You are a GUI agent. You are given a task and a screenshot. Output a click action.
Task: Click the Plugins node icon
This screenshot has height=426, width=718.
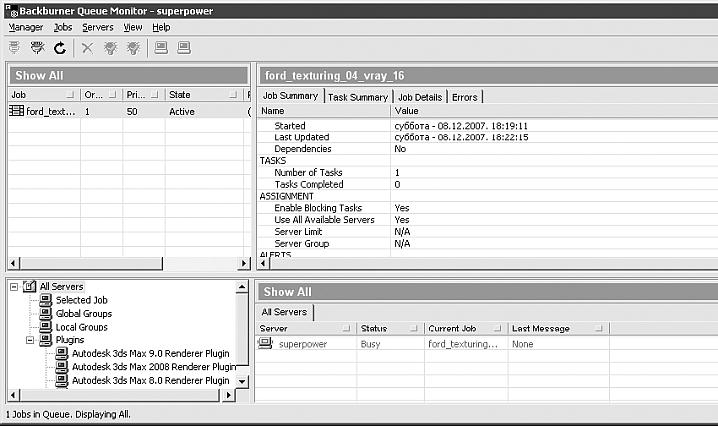click(45, 339)
